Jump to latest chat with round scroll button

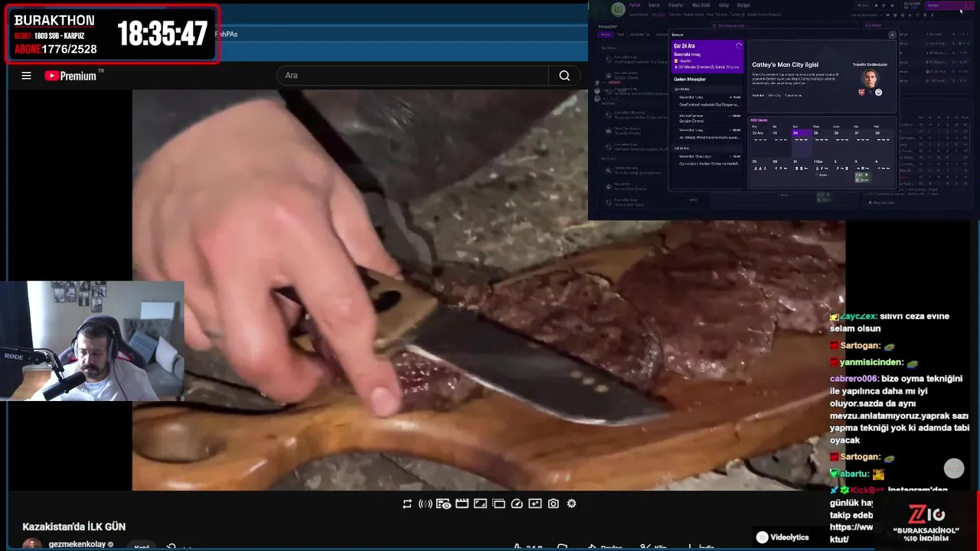(x=954, y=468)
